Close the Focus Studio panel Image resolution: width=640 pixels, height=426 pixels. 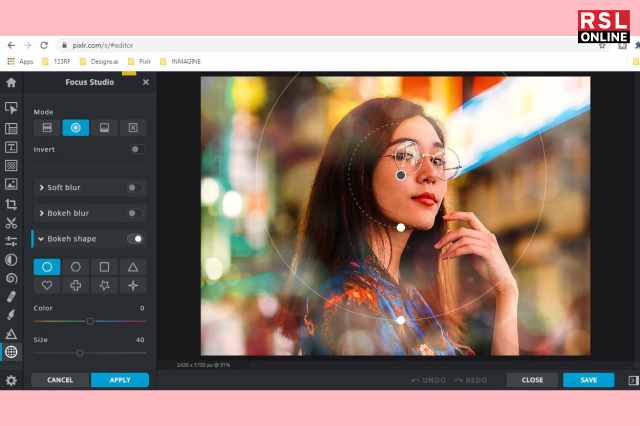tap(146, 82)
